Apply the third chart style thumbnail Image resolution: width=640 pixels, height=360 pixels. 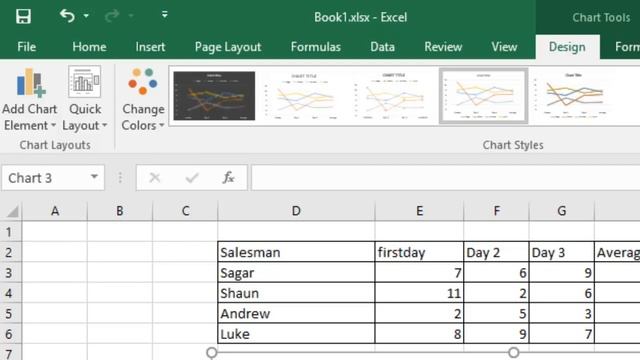[x=393, y=96]
